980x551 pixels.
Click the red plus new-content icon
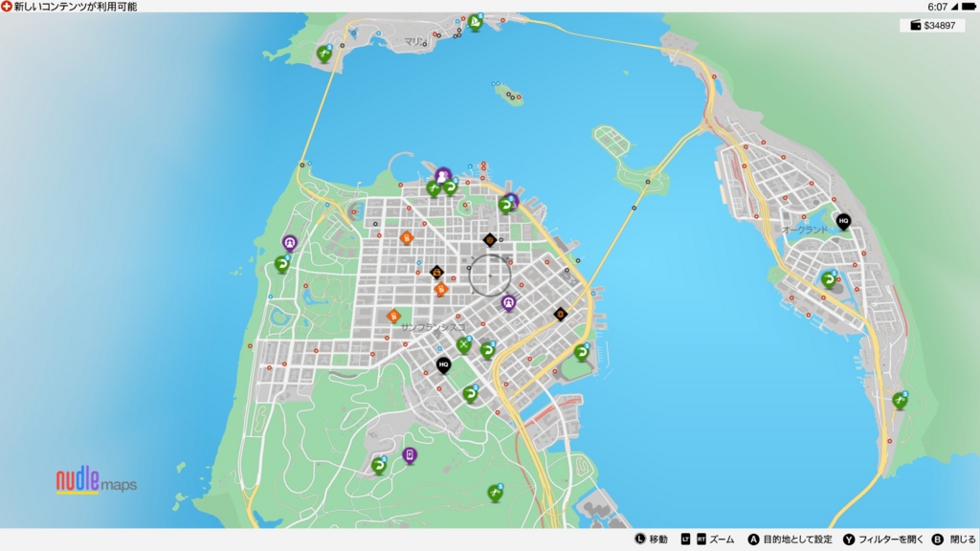tap(7, 7)
